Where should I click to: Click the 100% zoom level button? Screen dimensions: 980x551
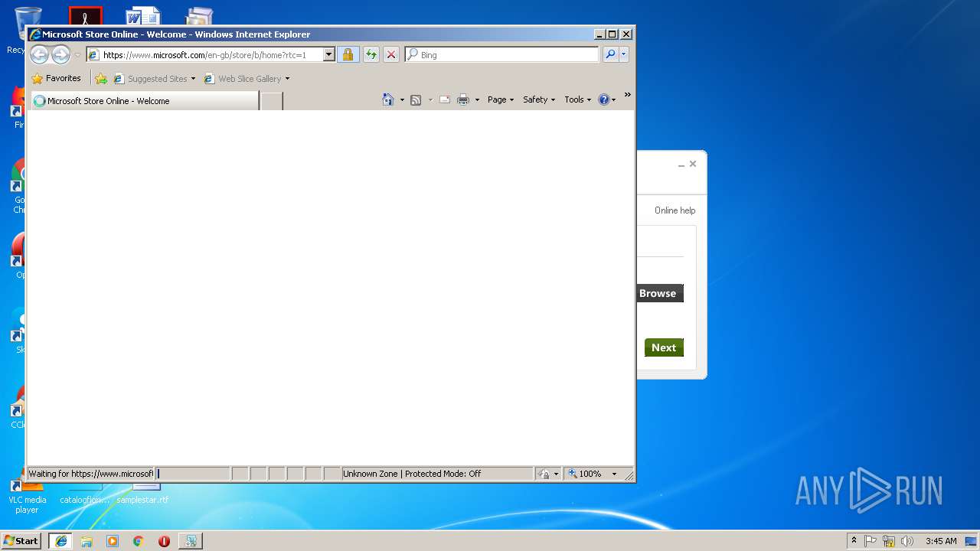tap(585, 474)
